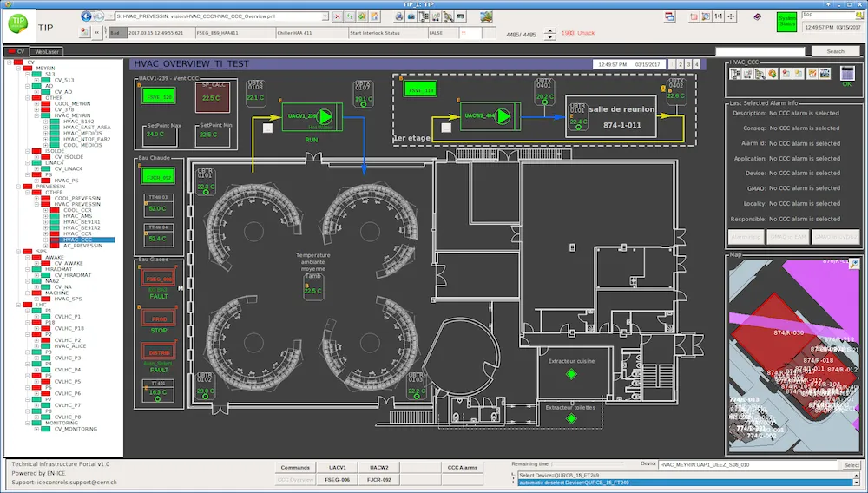Click the Device input field
868x493 pixels.
pos(749,465)
